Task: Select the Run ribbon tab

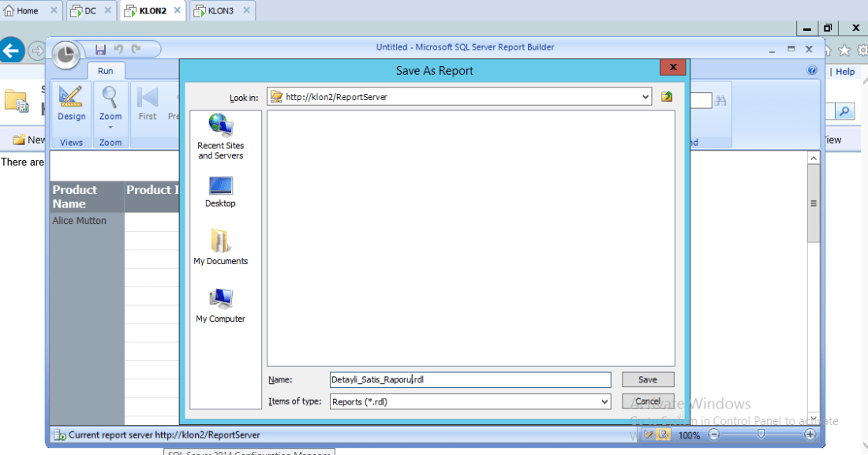Action: pyautogui.click(x=105, y=71)
